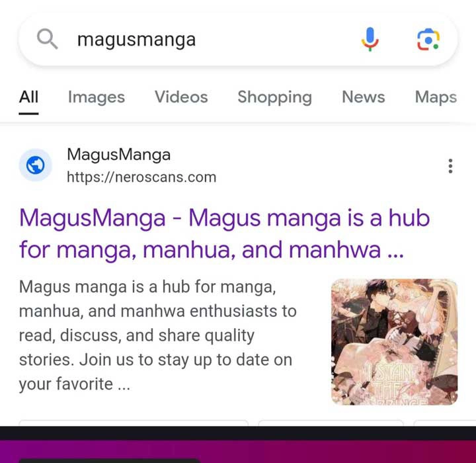476x463 pixels.
Task: Open the three-dot menu for MagusManga result
Action: pyautogui.click(x=450, y=166)
